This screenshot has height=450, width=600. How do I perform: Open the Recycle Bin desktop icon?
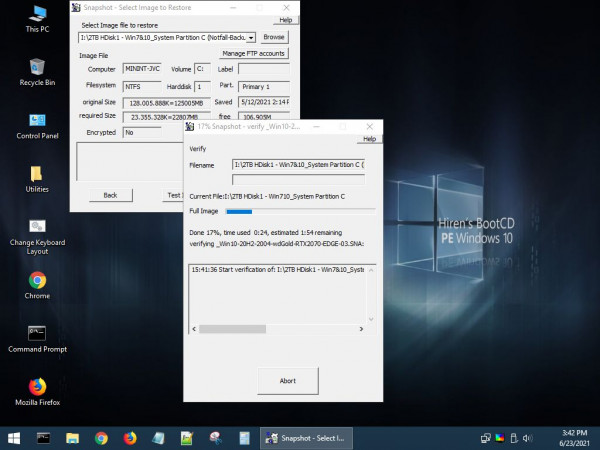tap(38, 72)
